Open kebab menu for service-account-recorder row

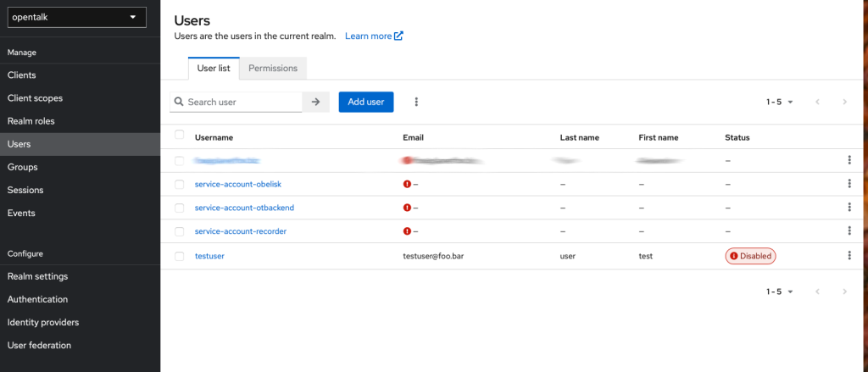pyautogui.click(x=849, y=231)
